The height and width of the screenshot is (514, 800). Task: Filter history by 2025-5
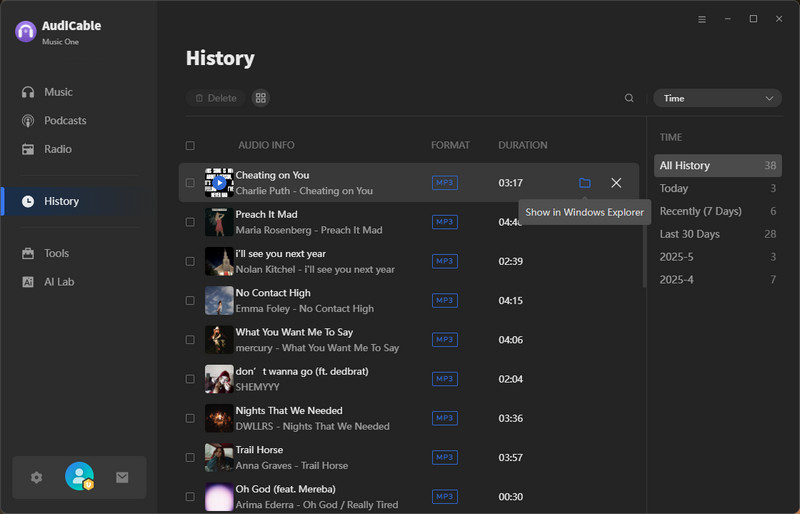(x=717, y=257)
